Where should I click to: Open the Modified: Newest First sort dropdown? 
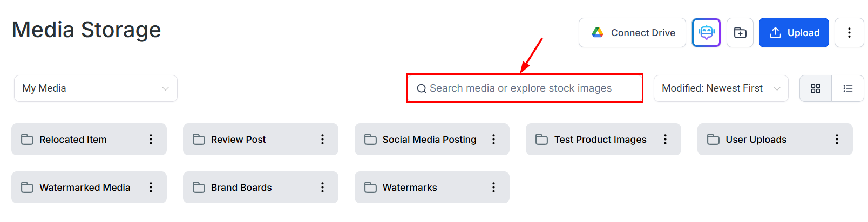click(x=721, y=88)
